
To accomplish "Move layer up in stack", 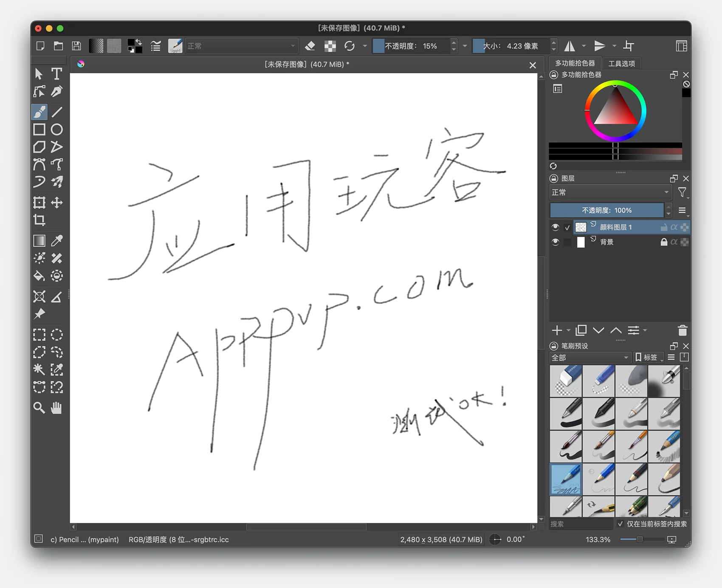I will pyautogui.click(x=616, y=330).
